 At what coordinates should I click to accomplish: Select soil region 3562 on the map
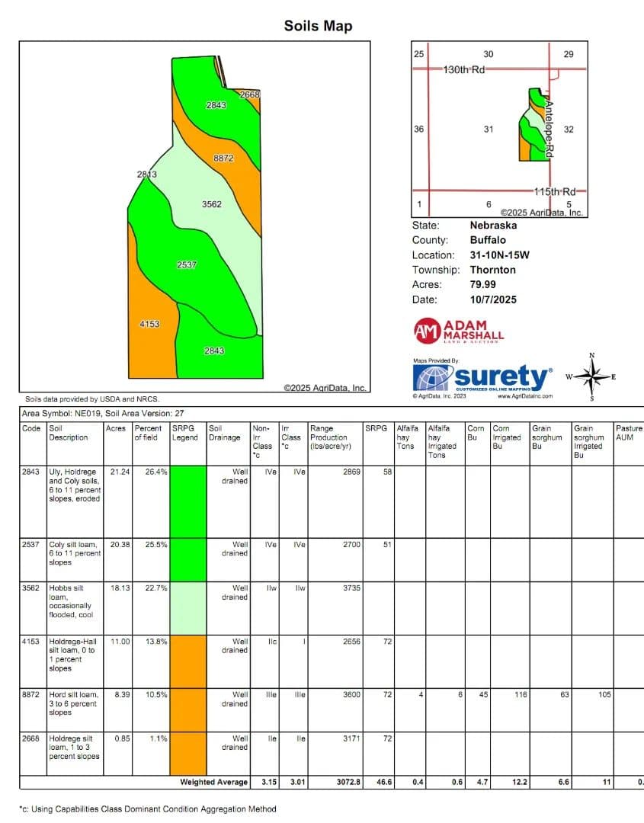[x=211, y=204]
